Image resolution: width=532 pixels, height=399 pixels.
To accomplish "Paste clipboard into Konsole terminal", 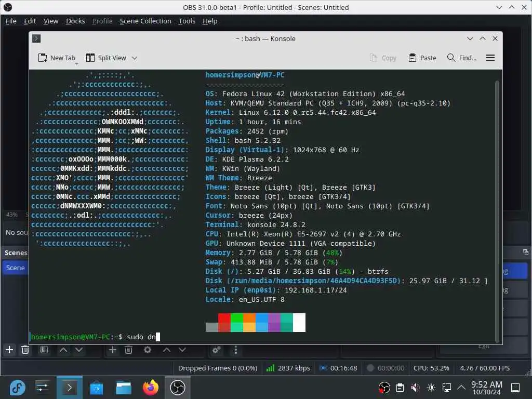I will [x=422, y=58].
